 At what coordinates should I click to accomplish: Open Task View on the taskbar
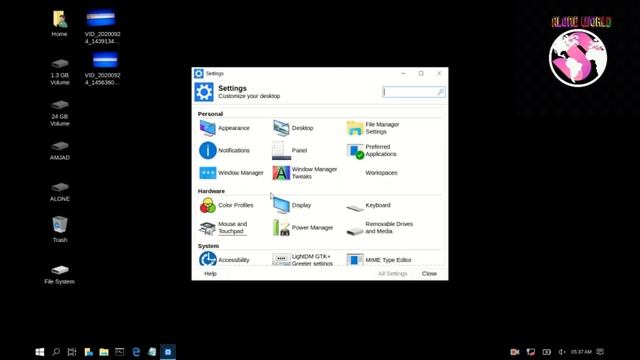coord(72,352)
